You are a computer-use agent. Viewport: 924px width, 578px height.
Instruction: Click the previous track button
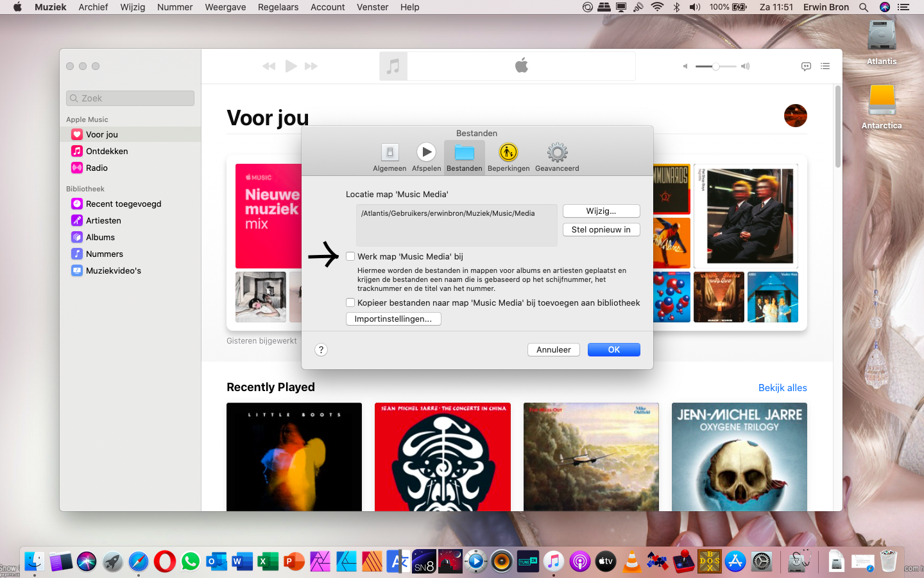pos(269,66)
